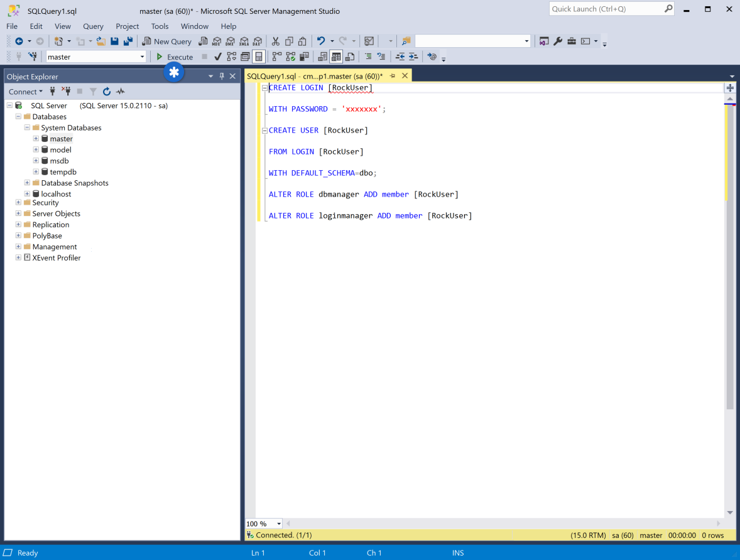
Task: Open the master database dropdown
Action: tap(142, 57)
